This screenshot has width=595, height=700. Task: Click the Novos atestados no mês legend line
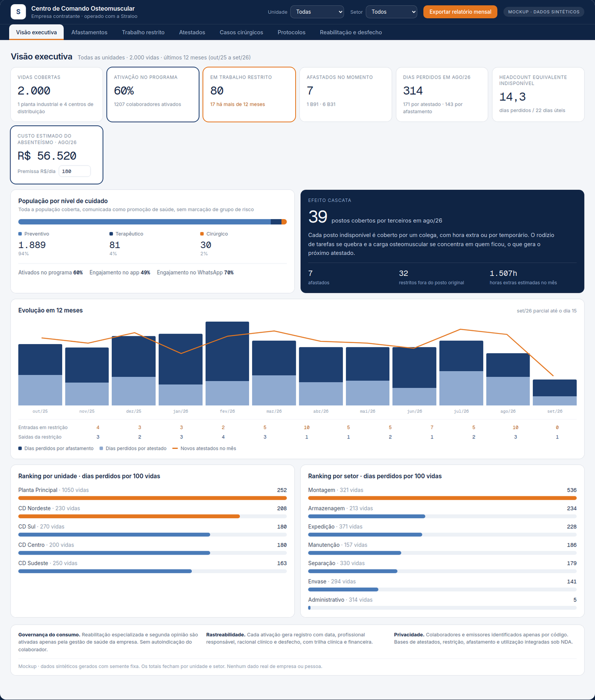pyautogui.click(x=175, y=448)
